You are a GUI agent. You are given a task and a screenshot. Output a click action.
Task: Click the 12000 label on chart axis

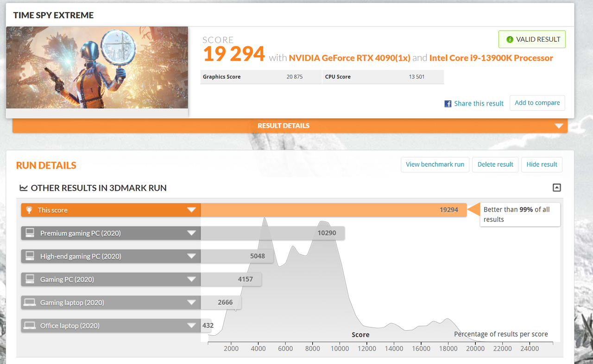(367, 349)
